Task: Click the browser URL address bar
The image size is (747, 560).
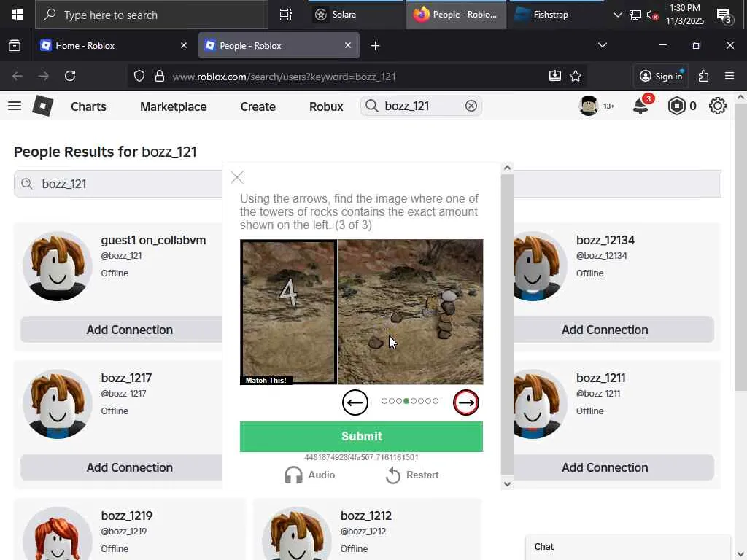Action: [356, 76]
